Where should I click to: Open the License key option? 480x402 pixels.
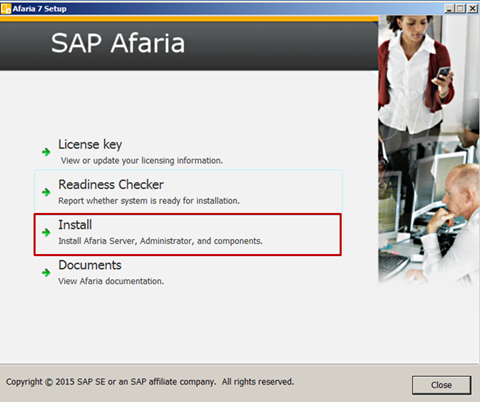point(90,144)
